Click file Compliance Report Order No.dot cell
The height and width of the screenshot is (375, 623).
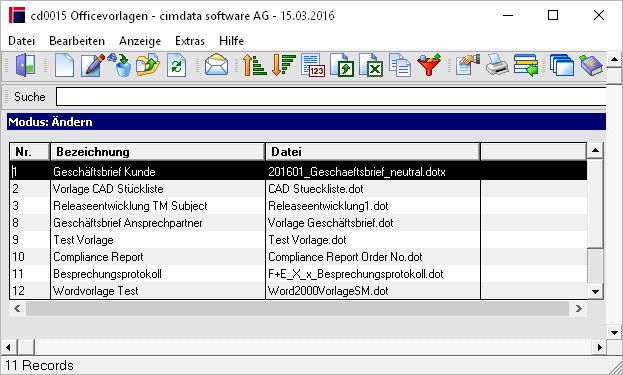[x=373, y=257]
